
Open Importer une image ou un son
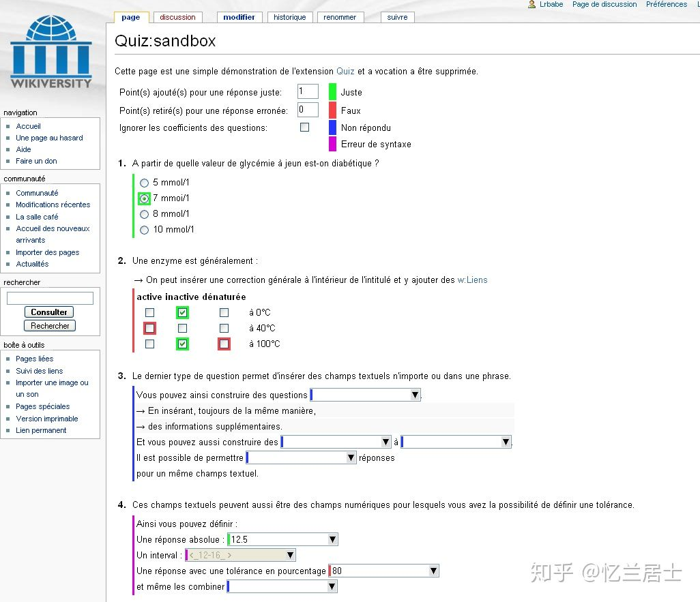point(52,388)
